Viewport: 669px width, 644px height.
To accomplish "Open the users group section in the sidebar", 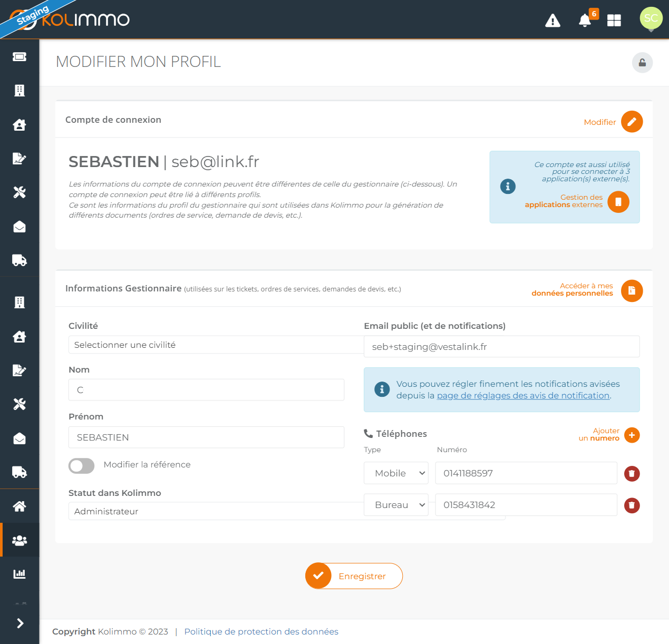I will point(20,540).
